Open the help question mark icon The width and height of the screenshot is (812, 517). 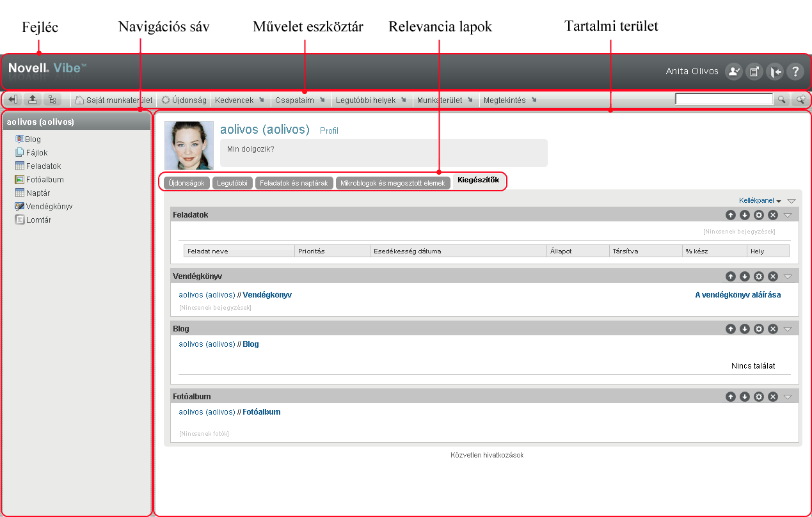(x=795, y=72)
